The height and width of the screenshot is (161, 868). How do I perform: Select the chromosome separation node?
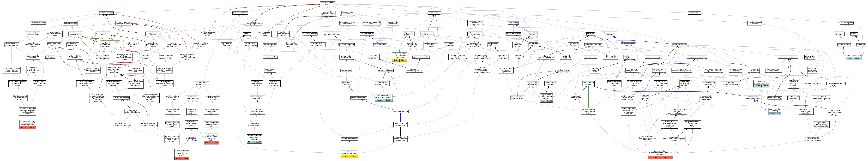836,84
